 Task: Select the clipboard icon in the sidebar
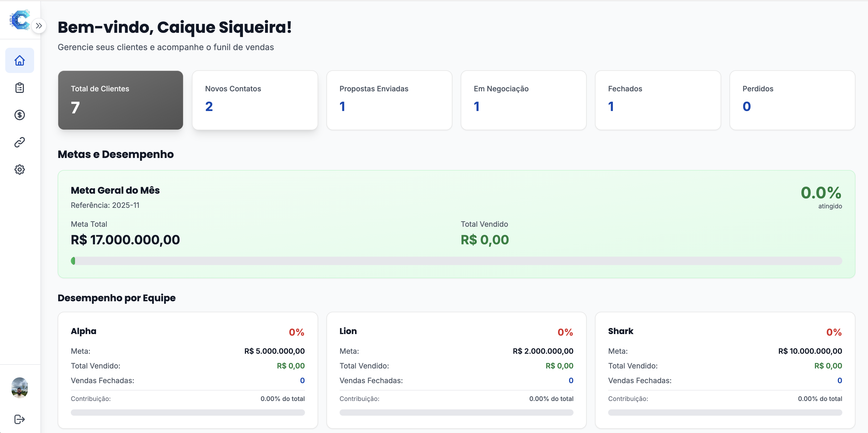[20, 88]
